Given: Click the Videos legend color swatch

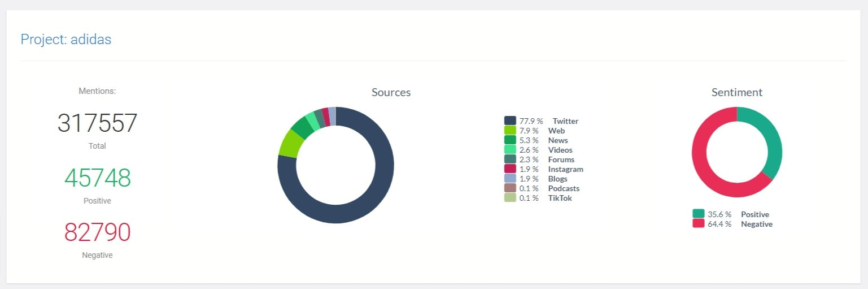Looking at the screenshot, I should 510,149.
